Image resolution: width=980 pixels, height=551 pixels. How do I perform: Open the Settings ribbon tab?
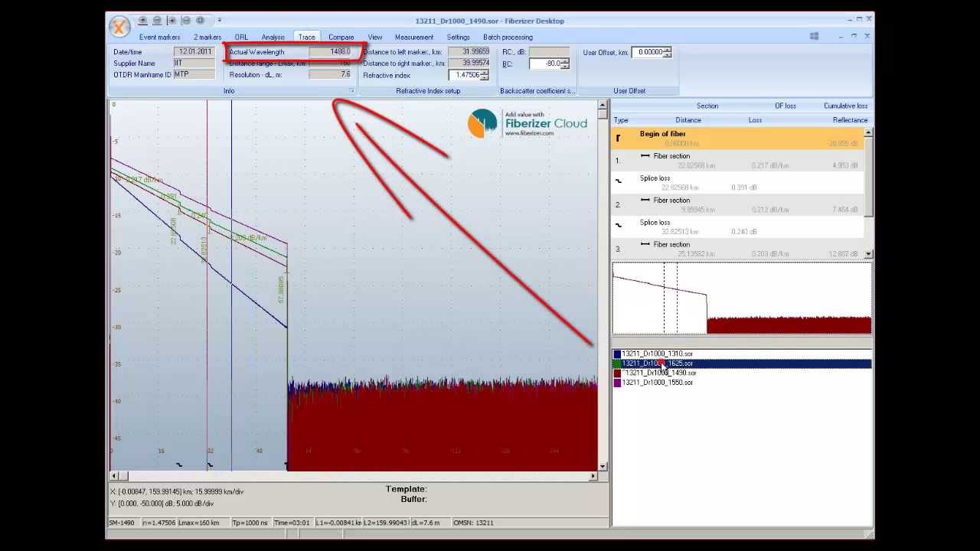tap(459, 37)
